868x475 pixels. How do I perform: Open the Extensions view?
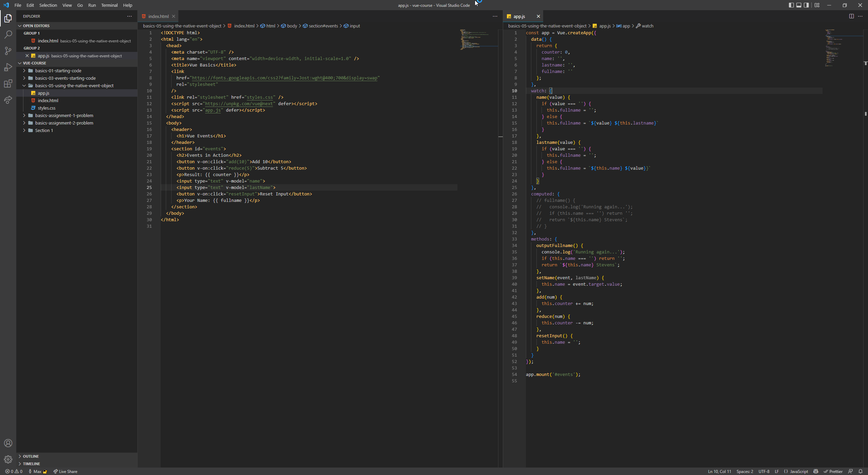[x=8, y=83]
